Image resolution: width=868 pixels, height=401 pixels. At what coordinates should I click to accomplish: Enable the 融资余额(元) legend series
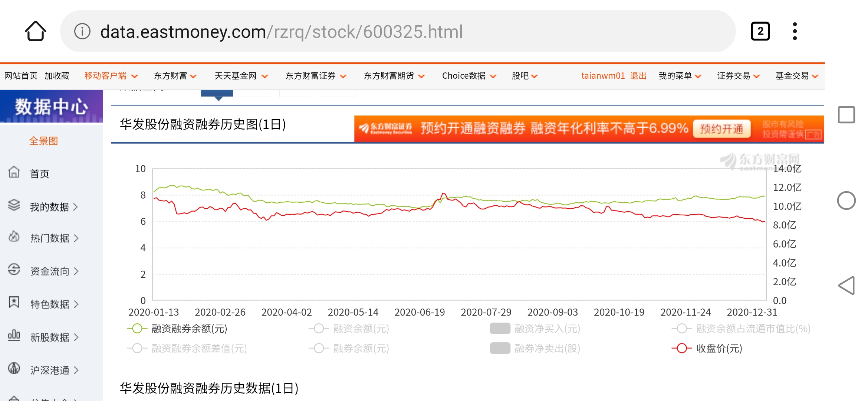pos(349,329)
